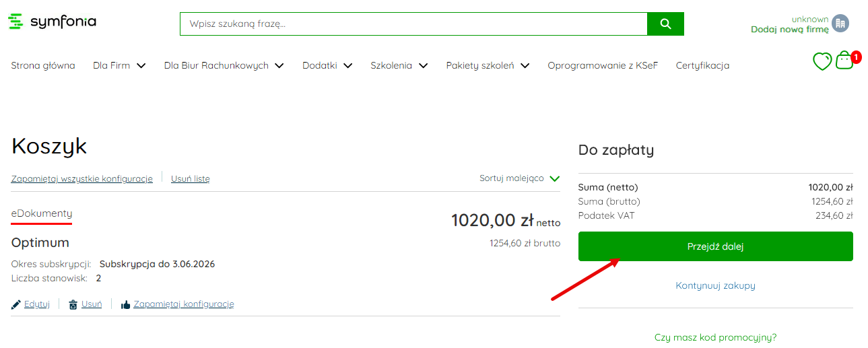The image size is (868, 348).
Task: Open the shopping cart icon with badge
Action: coord(844,61)
